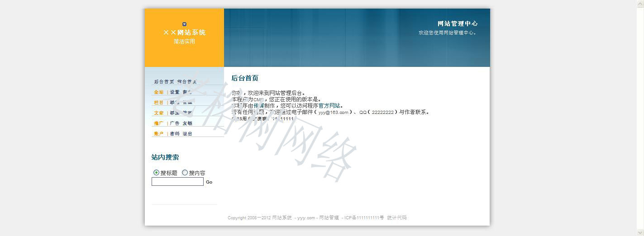Open 广告 in the 推广 row
Viewport: 644px width, 236px height.
click(x=175, y=123)
